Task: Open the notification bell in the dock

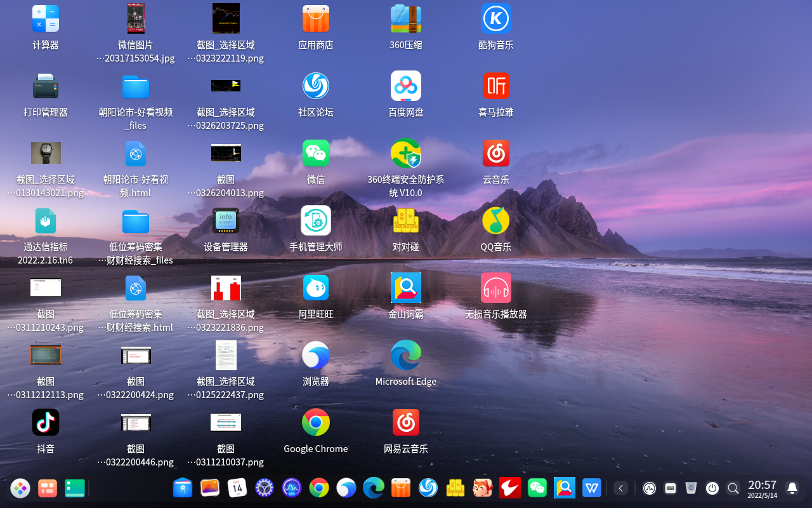Action: [792, 488]
